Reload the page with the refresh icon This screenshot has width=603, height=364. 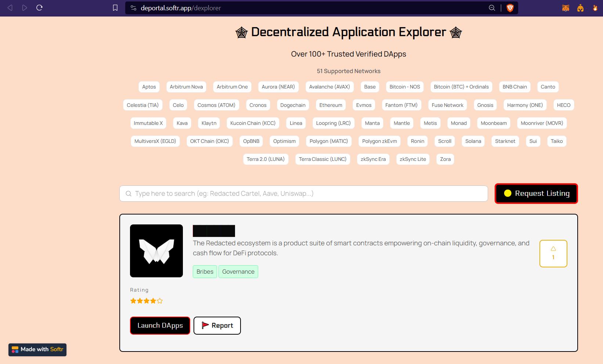(40, 8)
